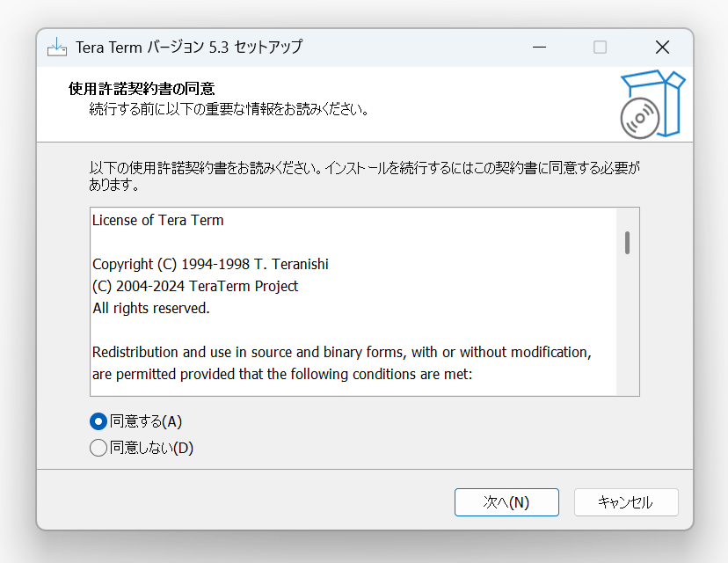Select the 同意しない(D) radio button
This screenshot has height=563, width=728.
[x=98, y=449]
